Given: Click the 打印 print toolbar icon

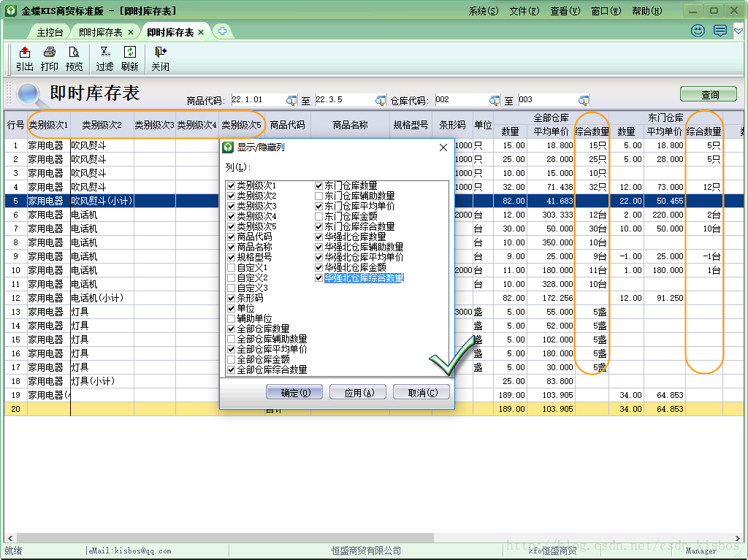Looking at the screenshot, I should (49, 58).
